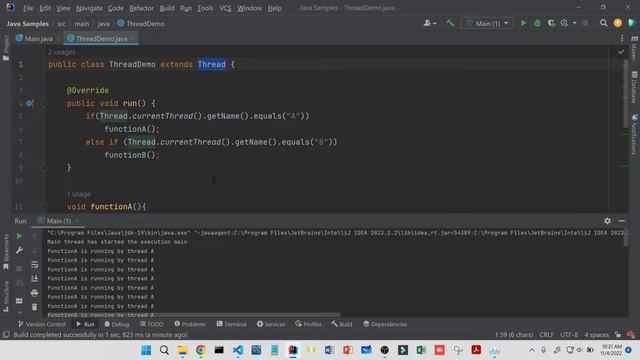
Task: Open the Structure side panel
Action: [6, 297]
